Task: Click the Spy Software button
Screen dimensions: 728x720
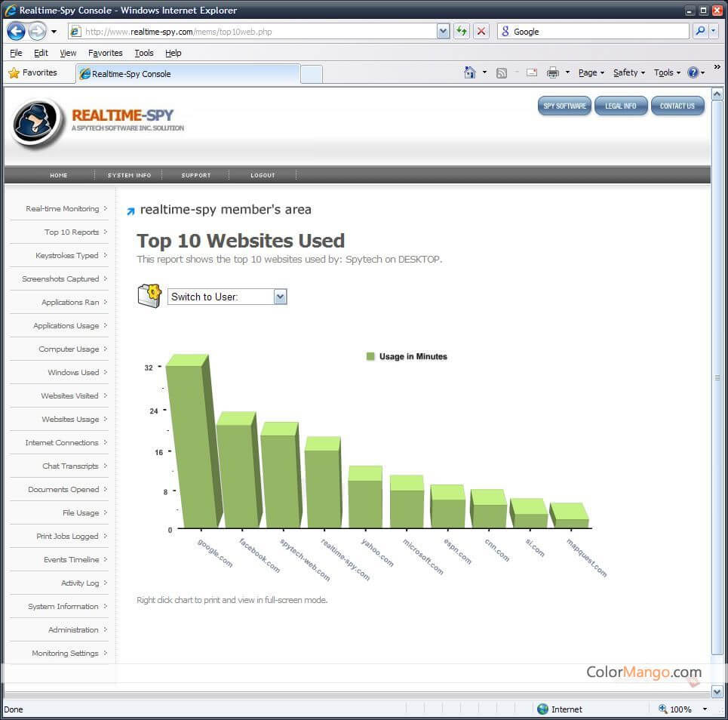Action: 564,106
